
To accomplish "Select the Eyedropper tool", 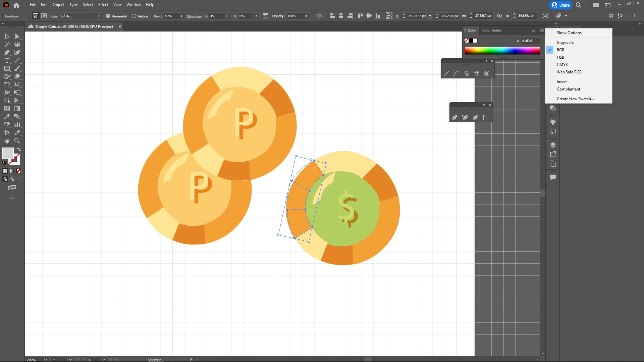I will (7, 117).
